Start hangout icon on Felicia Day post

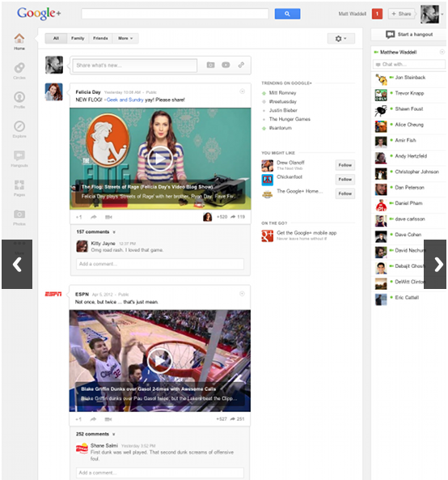click(x=108, y=217)
